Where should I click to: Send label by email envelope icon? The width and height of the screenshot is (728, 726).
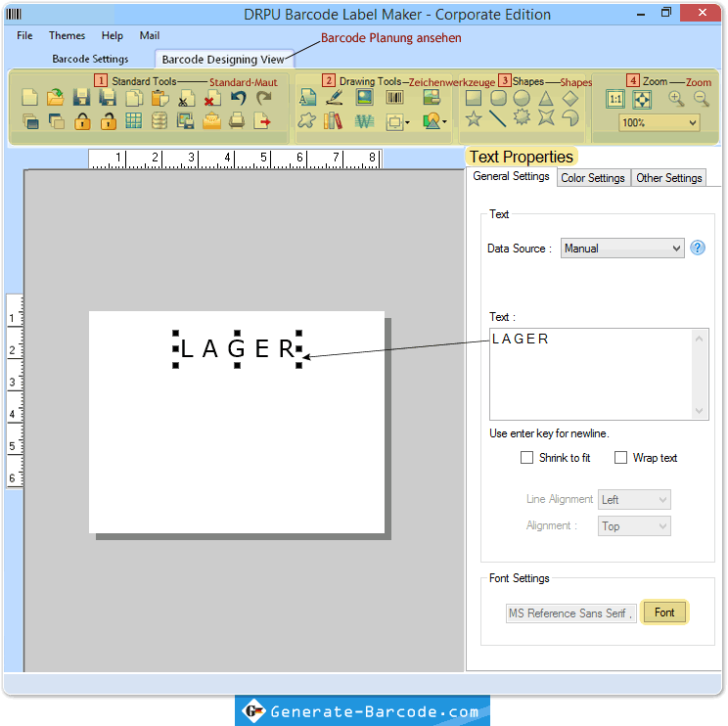(211, 120)
